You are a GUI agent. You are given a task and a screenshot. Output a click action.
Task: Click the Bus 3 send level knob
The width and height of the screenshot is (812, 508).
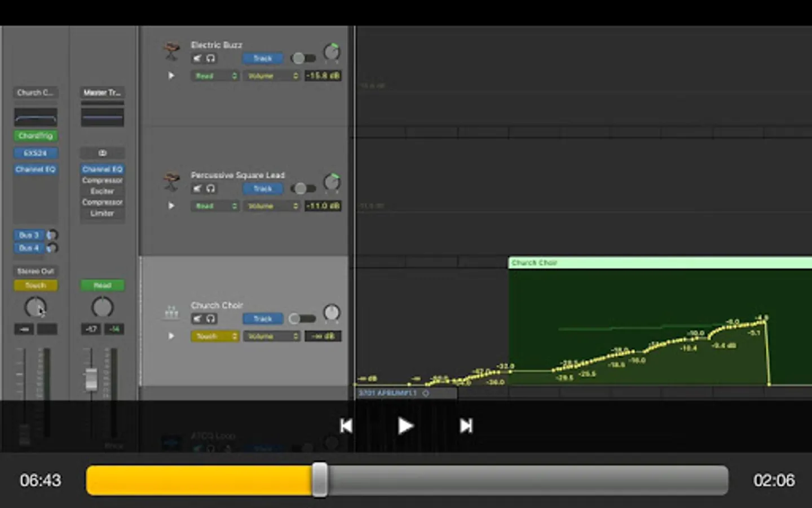(51, 235)
